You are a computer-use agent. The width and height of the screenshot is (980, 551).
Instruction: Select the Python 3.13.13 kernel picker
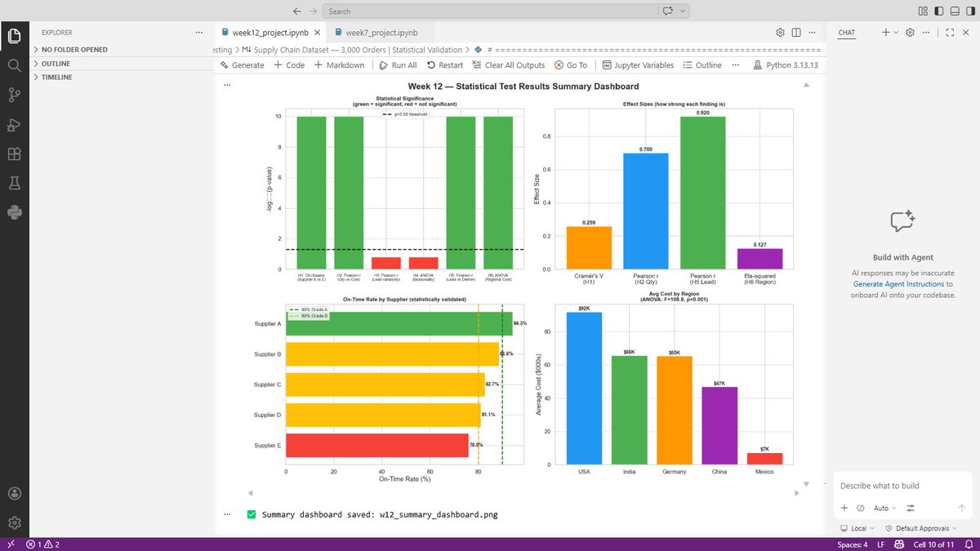pyautogui.click(x=786, y=65)
